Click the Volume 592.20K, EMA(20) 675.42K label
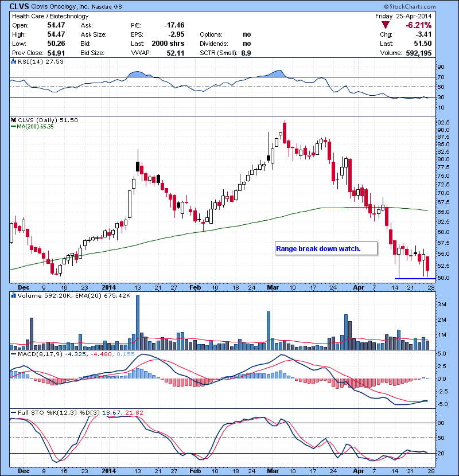This screenshot has height=476, width=459. coord(74,295)
